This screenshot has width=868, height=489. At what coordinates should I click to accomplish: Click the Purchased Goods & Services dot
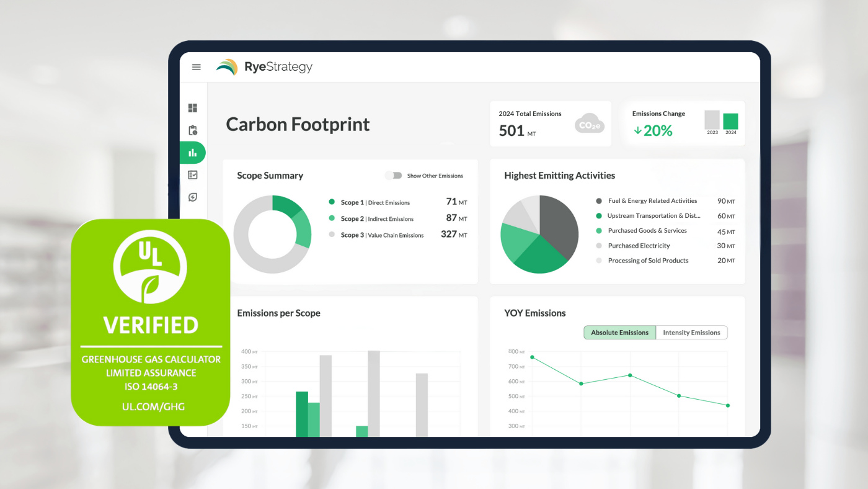tap(599, 231)
